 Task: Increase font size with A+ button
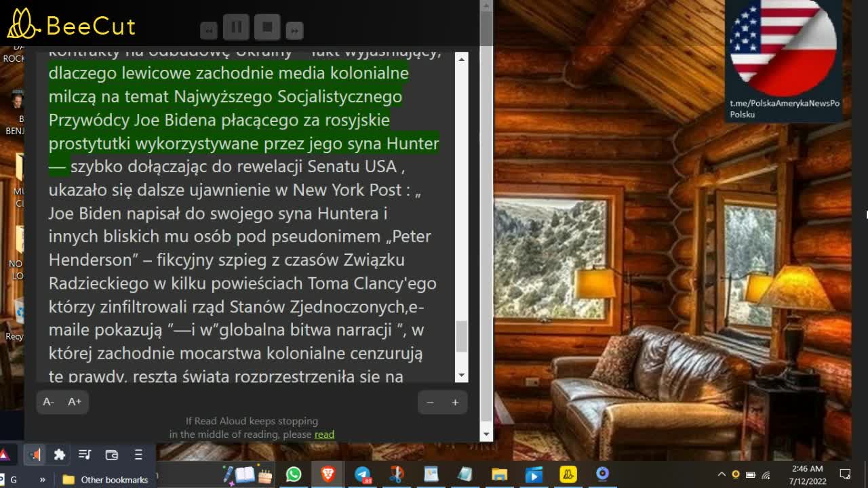pyautogui.click(x=75, y=402)
